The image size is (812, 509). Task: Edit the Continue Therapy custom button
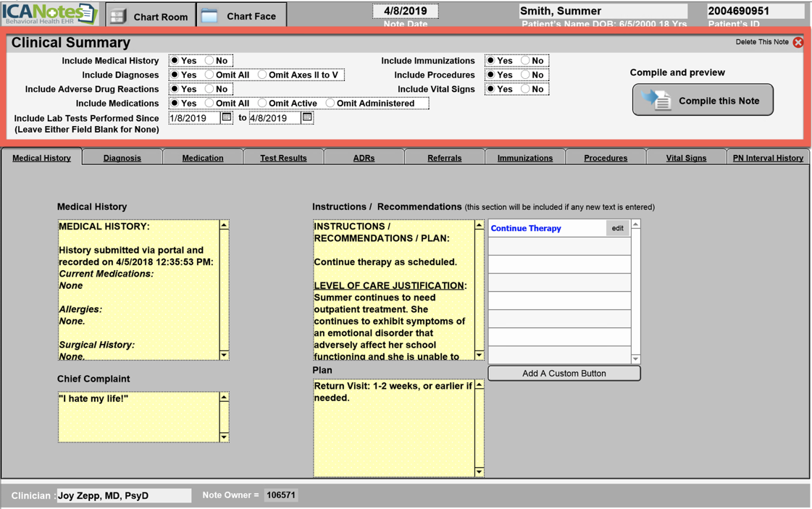(x=617, y=228)
